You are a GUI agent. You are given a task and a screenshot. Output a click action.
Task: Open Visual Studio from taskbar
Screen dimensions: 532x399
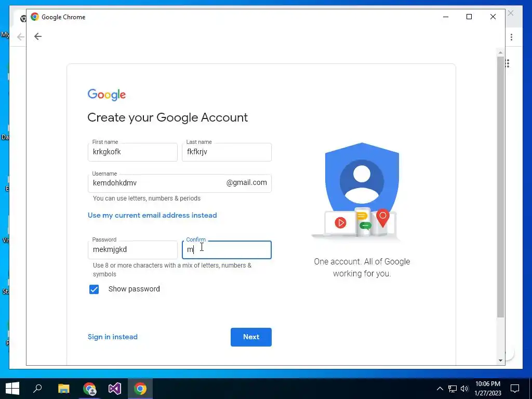coord(115,389)
